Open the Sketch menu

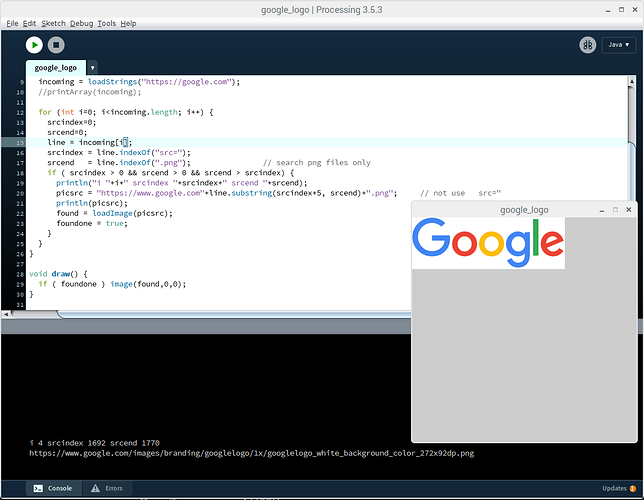tap(53, 23)
